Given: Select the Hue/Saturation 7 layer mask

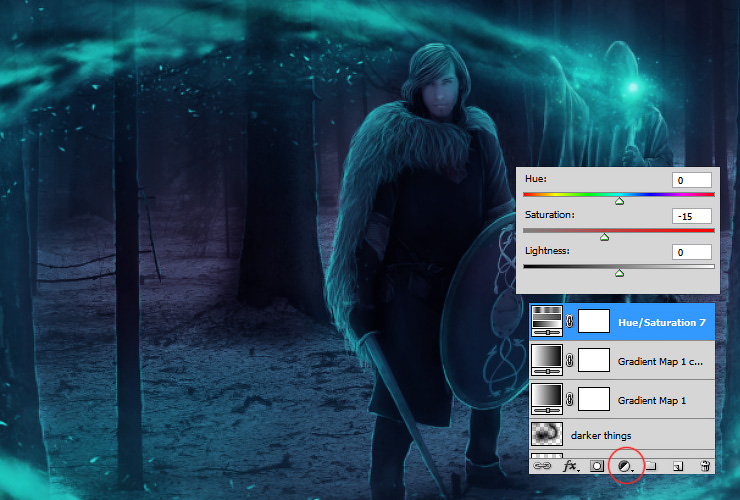Looking at the screenshot, I should click(x=594, y=321).
